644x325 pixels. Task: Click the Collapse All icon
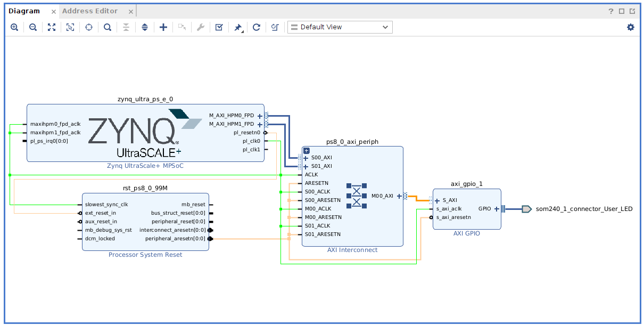pos(126,27)
